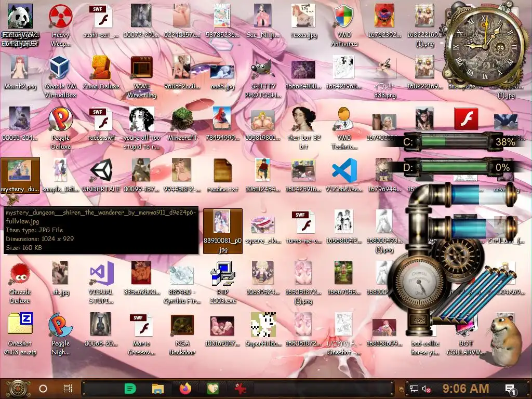The height and width of the screenshot is (399, 532).
Task: Select the sh.jpg image file
Action: (60, 279)
